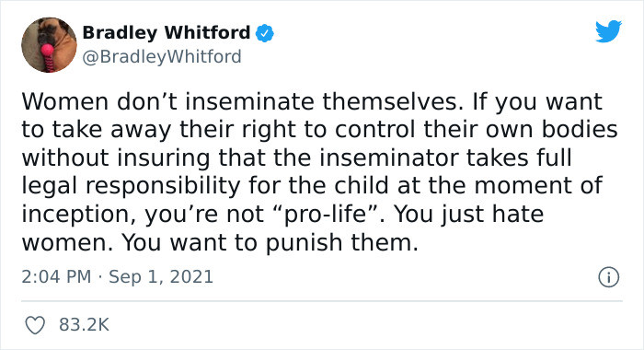
Task: Open the Twitter bird logo
Action: [608, 30]
